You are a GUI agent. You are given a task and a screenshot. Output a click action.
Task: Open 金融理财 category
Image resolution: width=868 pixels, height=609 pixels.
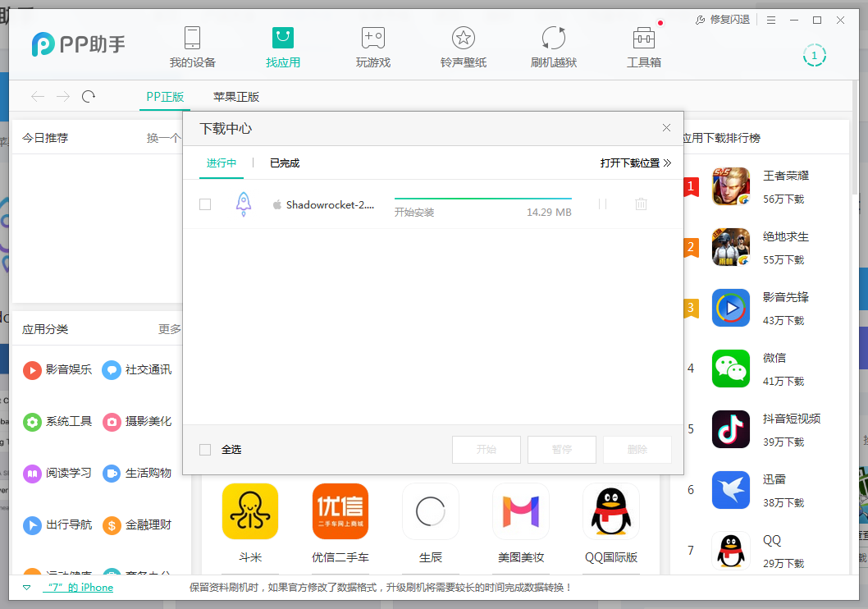[x=137, y=524]
